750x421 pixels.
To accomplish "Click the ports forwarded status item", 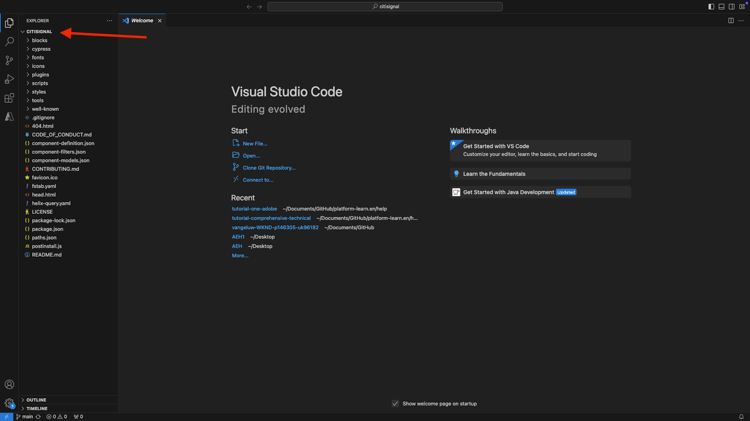I will (78, 417).
